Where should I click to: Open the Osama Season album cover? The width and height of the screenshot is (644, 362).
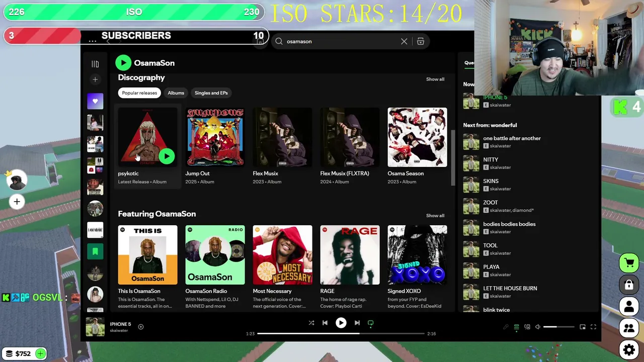pyautogui.click(x=417, y=137)
